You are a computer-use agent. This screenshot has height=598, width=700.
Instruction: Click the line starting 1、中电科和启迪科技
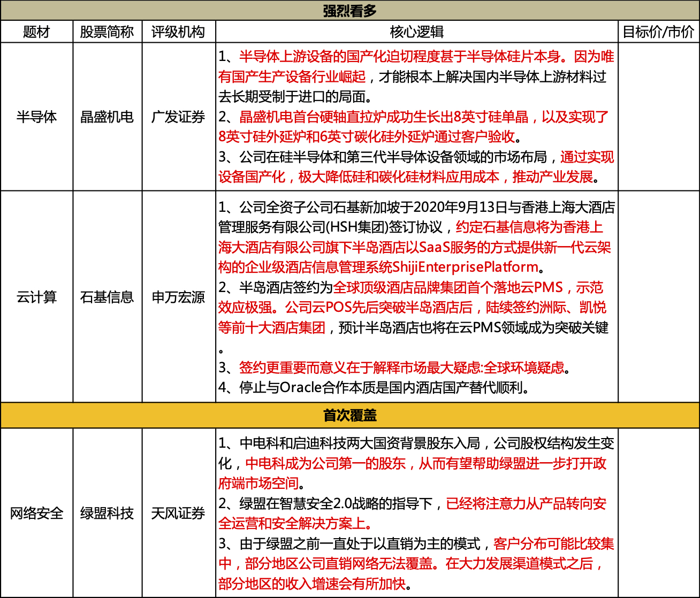pos(416,443)
